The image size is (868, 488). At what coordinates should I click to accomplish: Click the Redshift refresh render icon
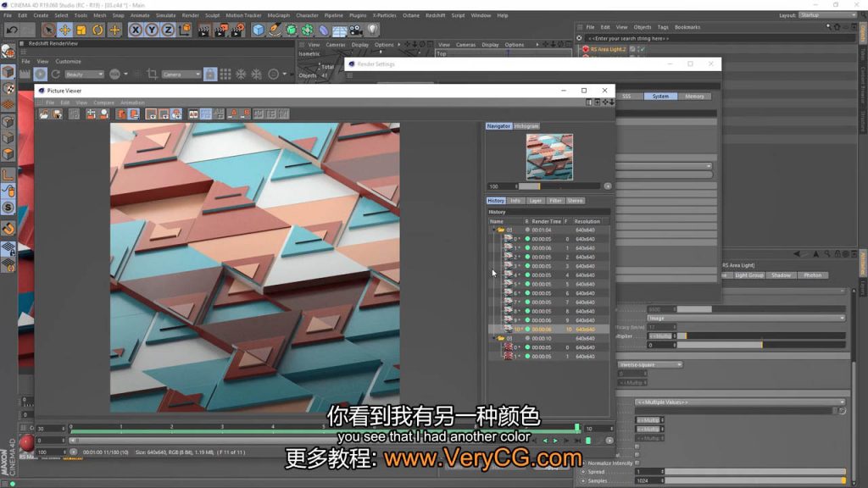point(55,75)
